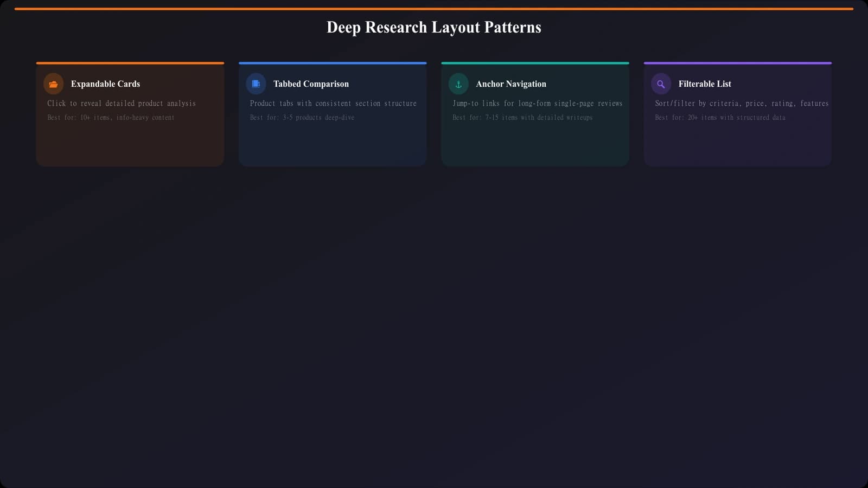The image size is (868, 488).
Task: Click the purple magnifier icon on Filterable List
Action: (660, 84)
